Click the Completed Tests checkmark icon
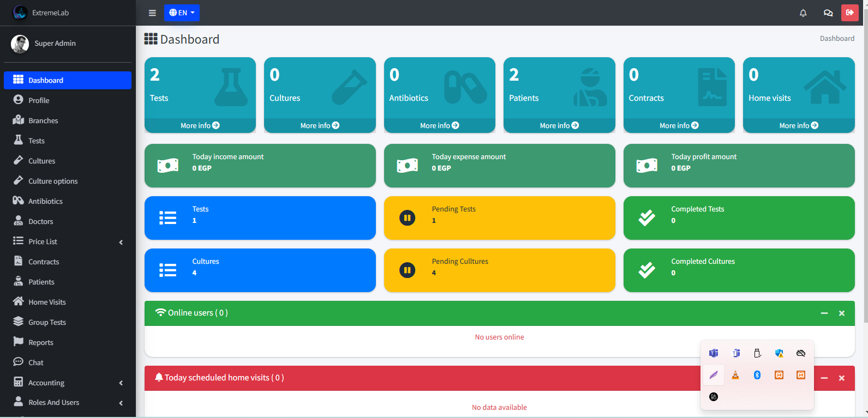868x418 pixels. [x=647, y=218]
